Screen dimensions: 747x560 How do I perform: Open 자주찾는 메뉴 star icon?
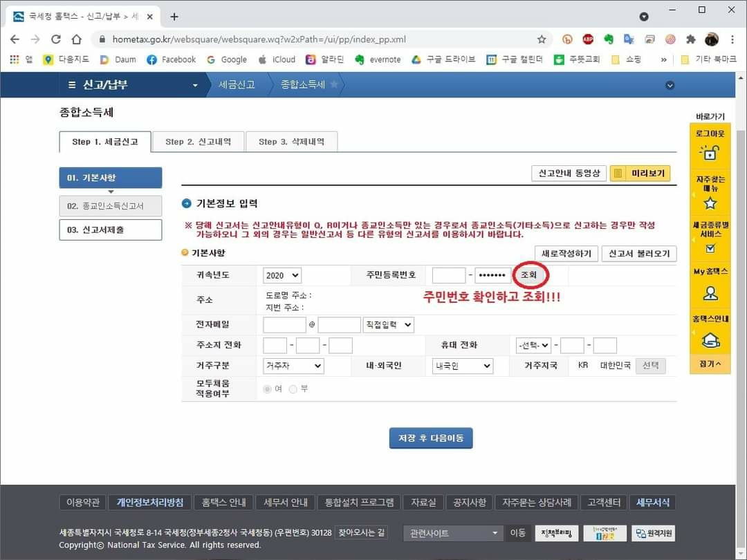coord(710,203)
